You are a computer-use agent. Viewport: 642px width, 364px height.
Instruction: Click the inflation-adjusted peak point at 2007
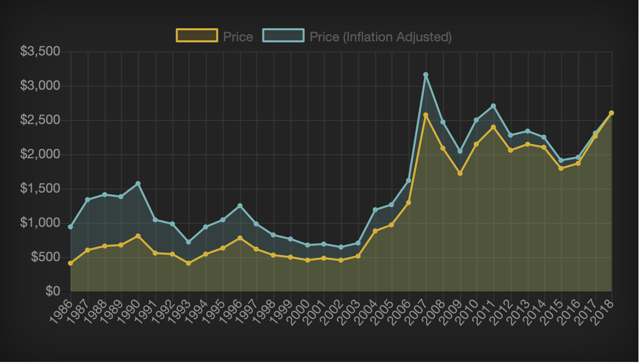click(426, 75)
